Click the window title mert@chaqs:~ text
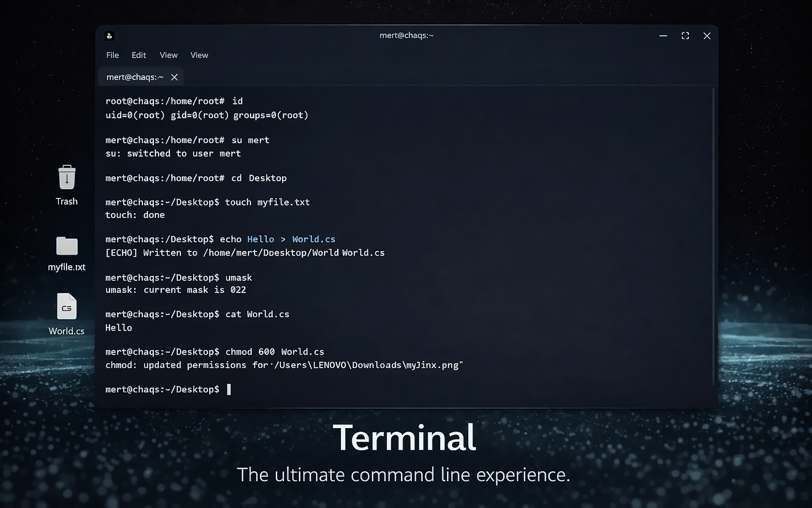 [x=406, y=36]
